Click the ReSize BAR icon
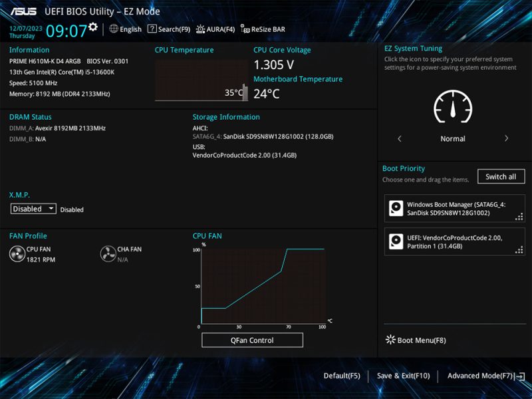Viewport: 532px width, 399px height. (x=245, y=29)
